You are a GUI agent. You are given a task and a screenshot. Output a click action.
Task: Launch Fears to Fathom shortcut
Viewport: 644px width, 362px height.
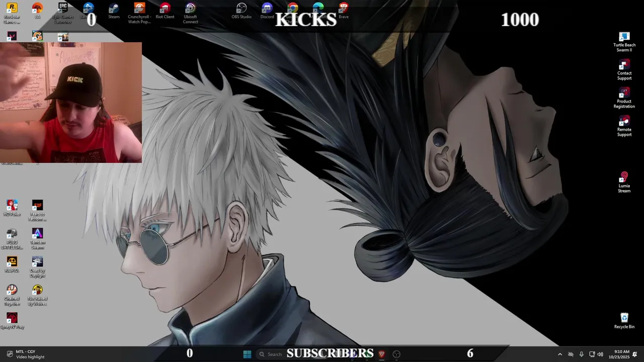coord(37,210)
